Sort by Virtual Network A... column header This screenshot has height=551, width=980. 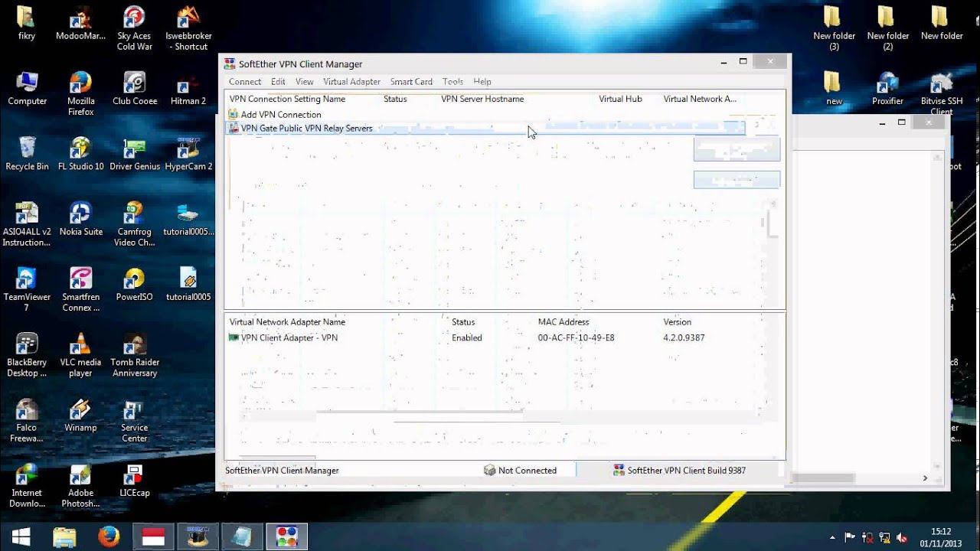tap(700, 99)
